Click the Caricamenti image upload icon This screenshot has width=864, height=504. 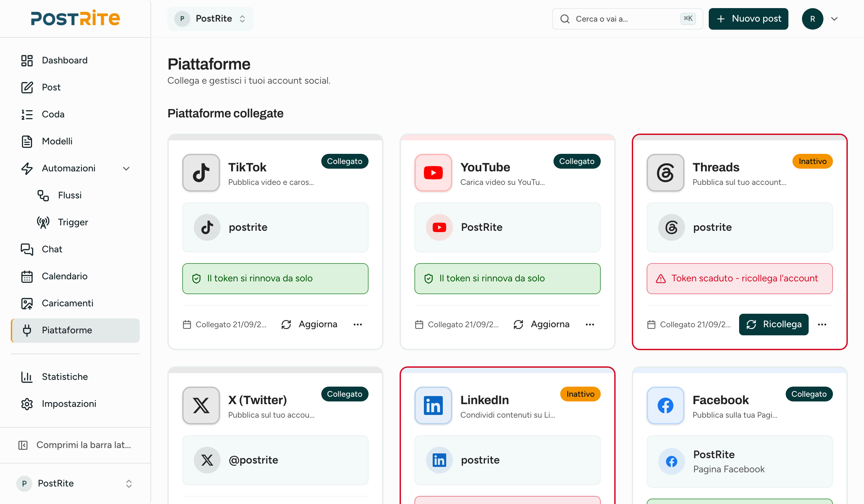coord(27,303)
